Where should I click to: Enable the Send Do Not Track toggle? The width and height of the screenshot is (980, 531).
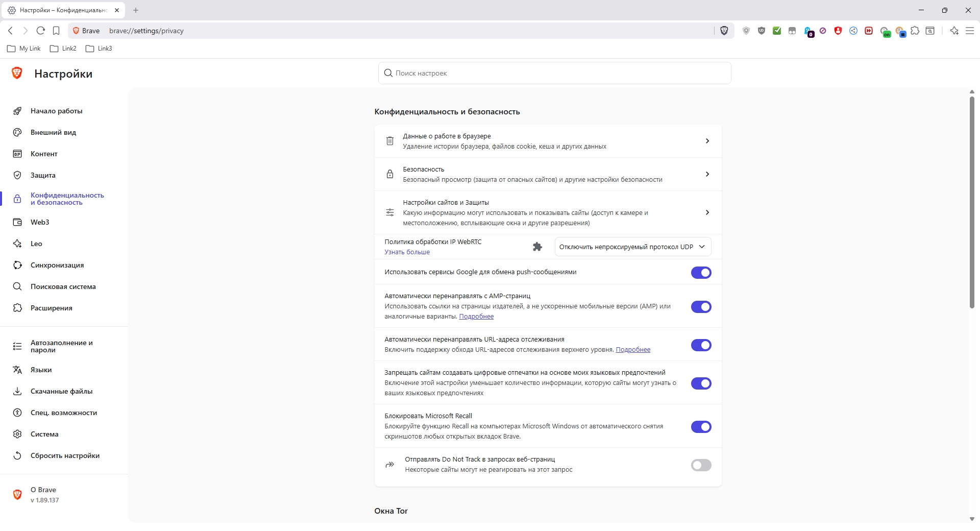tap(701, 465)
